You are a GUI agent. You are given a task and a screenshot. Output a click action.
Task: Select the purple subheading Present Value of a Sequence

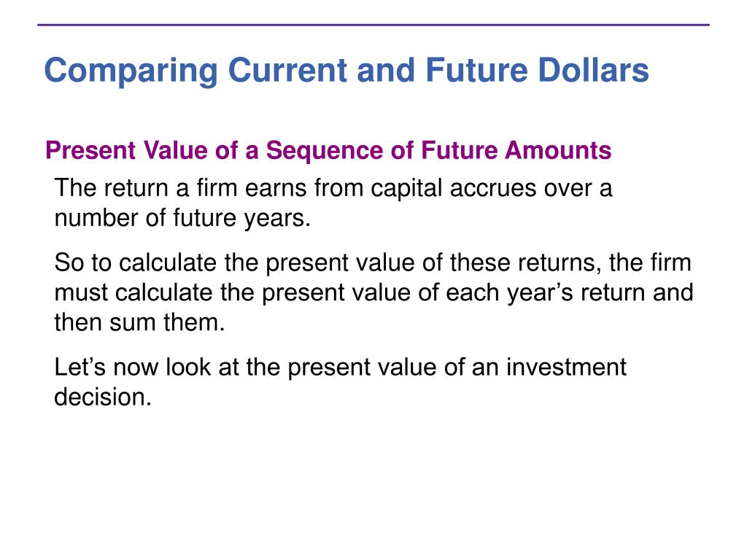[x=328, y=150]
